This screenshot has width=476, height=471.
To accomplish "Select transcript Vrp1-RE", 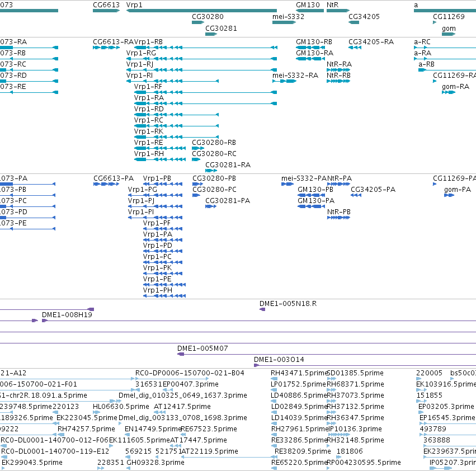I will [160, 148].
